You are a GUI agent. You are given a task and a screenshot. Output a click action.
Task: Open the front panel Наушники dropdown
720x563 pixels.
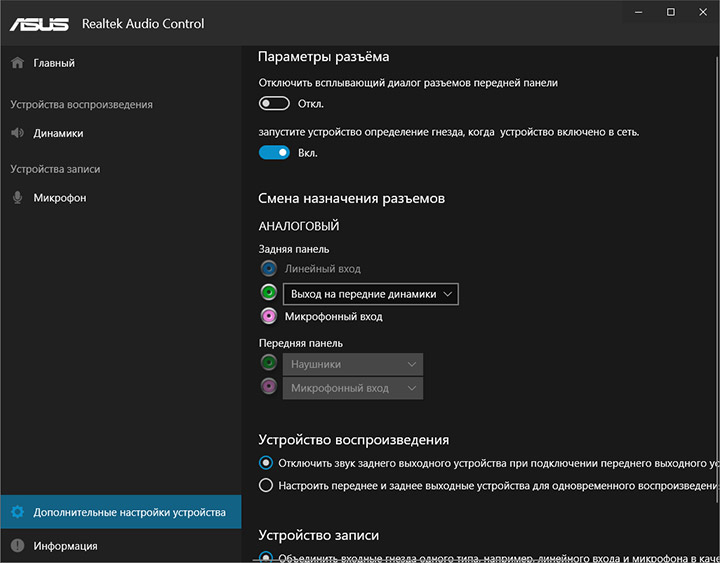point(353,365)
